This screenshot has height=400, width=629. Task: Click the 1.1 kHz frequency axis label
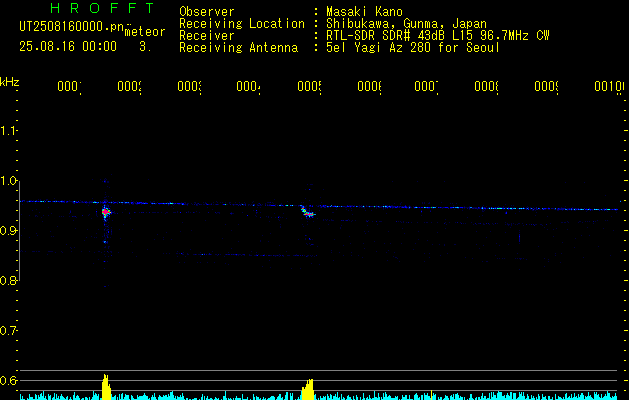click(x=8, y=131)
